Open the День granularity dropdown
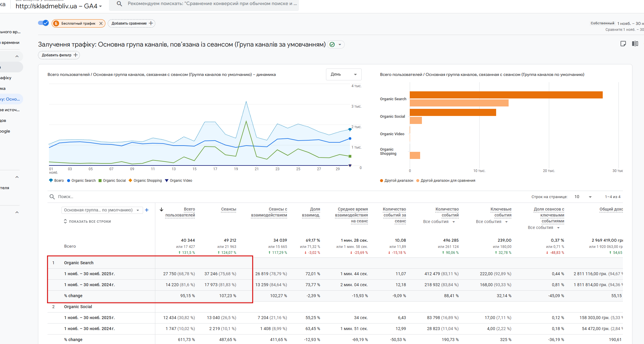Screen dimensions: 644x344 tap(344, 74)
